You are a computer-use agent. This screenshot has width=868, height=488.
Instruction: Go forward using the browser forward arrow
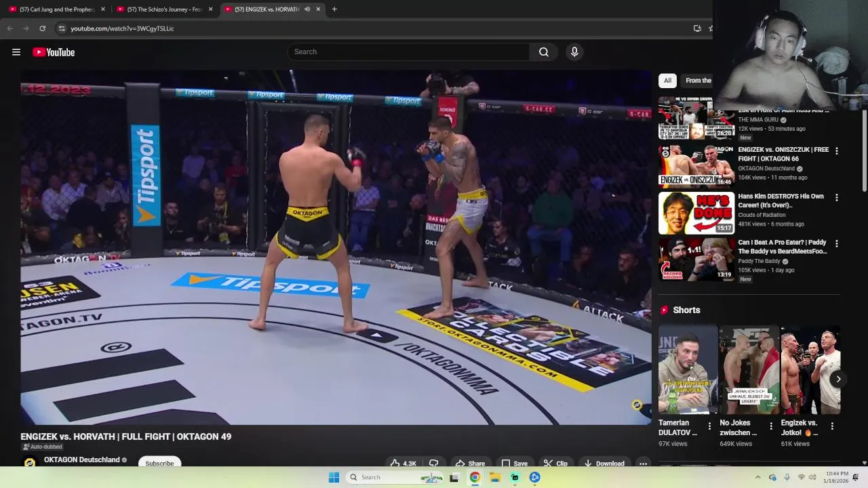[x=26, y=28]
